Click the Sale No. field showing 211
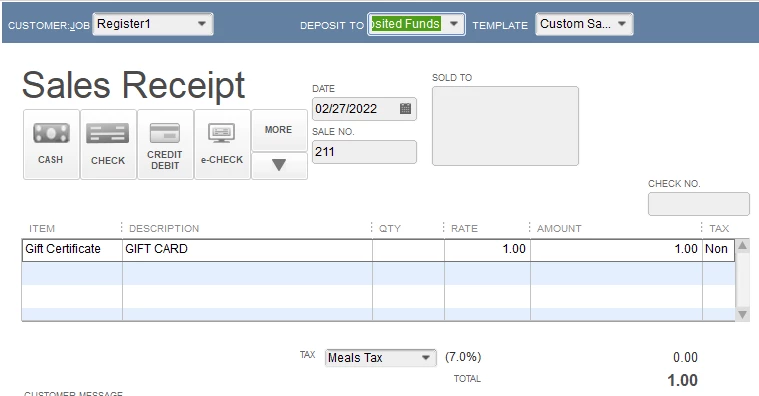 364,152
